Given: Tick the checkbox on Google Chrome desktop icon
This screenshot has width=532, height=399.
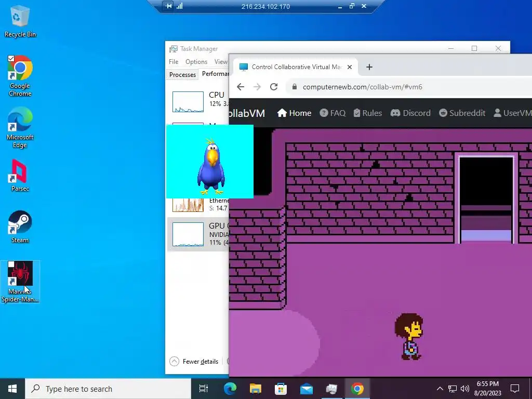Looking at the screenshot, I should point(11,59).
